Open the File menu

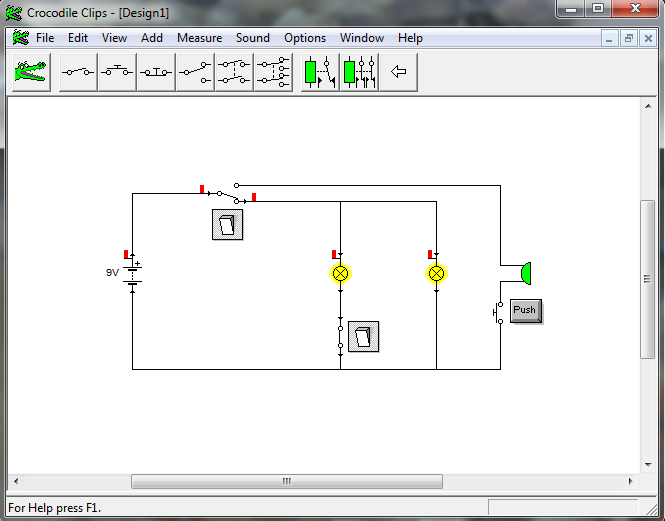[45, 38]
